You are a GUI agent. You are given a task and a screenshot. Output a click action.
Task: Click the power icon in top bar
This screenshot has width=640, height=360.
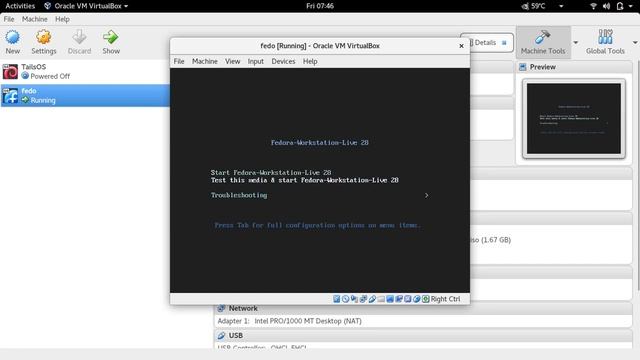[620, 6]
